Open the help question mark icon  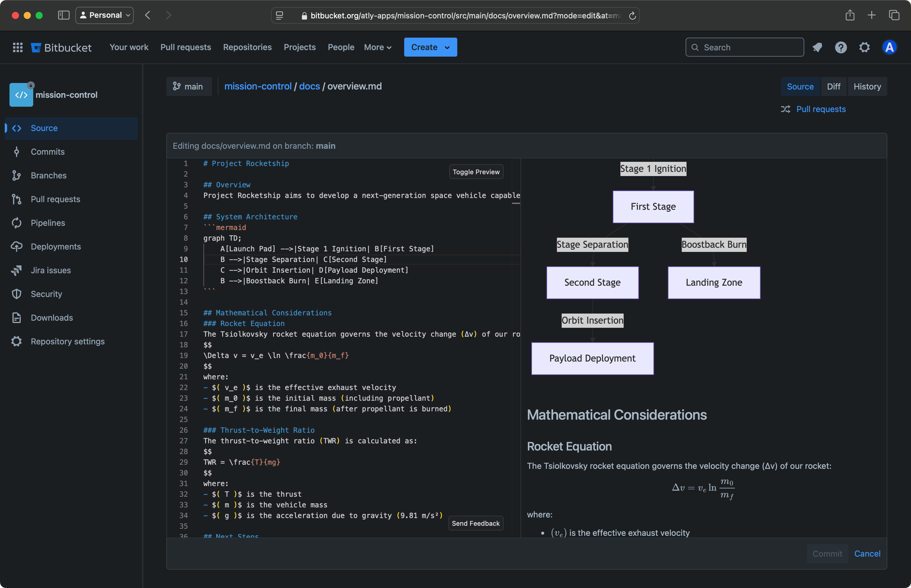tap(841, 47)
